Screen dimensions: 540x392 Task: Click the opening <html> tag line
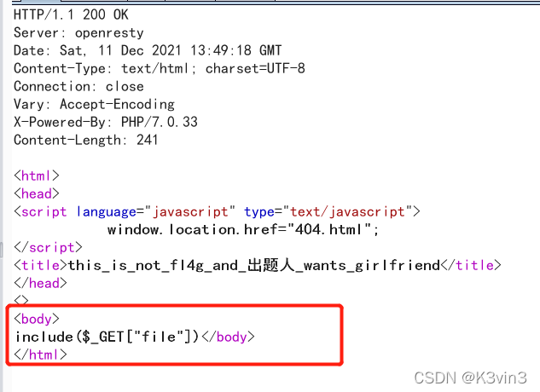[37, 176]
